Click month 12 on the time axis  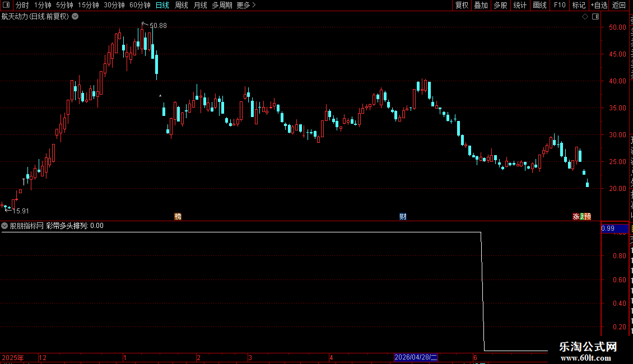(x=43, y=357)
